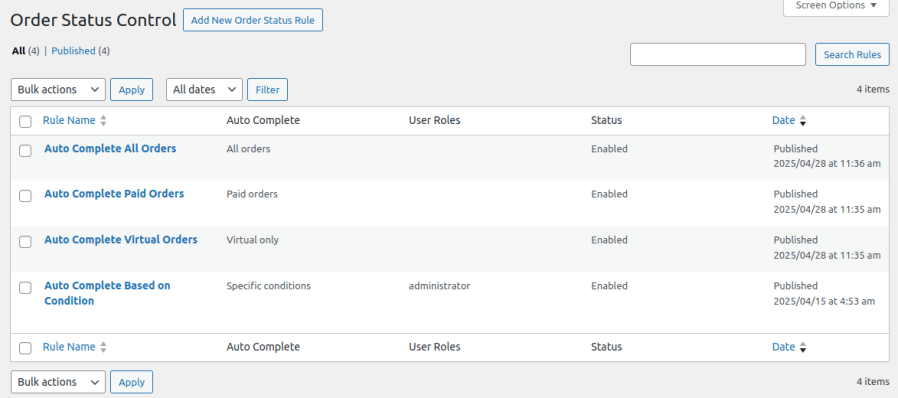898x398 pixels.
Task: Open the top Bulk actions dropdown
Action: tap(58, 89)
